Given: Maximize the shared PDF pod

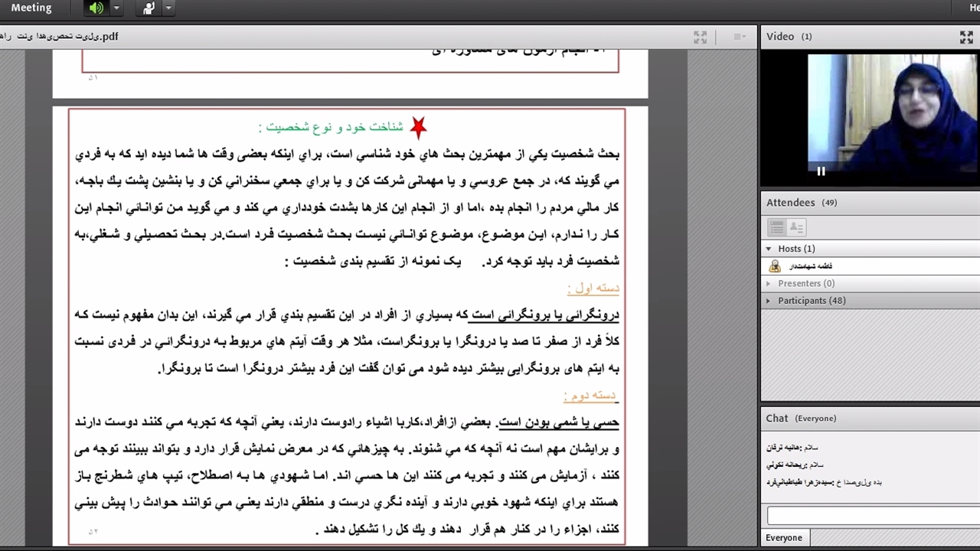Looking at the screenshot, I should (700, 37).
